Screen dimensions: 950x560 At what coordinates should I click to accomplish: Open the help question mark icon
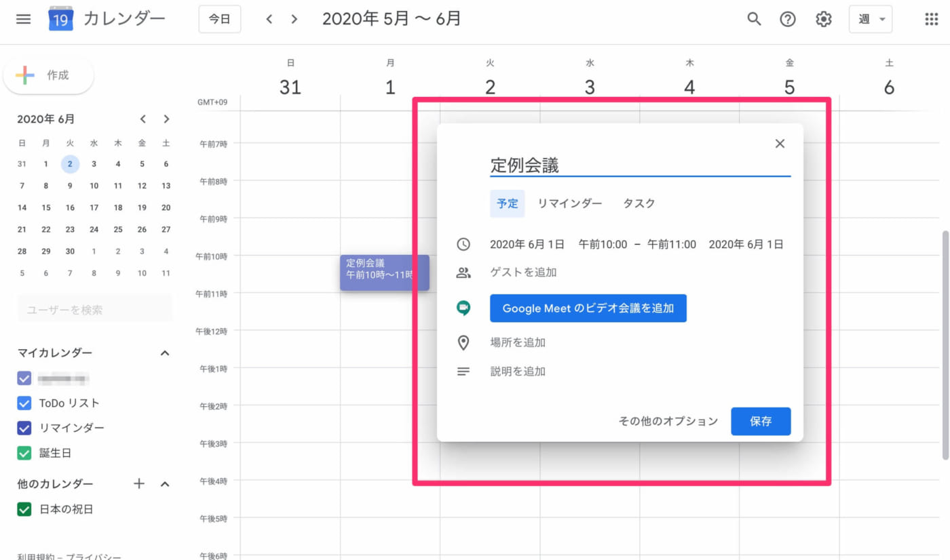[788, 19]
